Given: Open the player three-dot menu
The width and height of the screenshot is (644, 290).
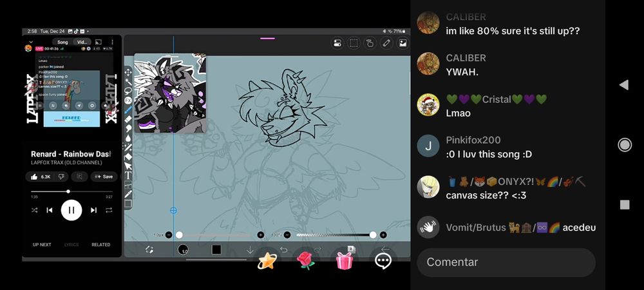Looking at the screenshot, I should [112, 43].
